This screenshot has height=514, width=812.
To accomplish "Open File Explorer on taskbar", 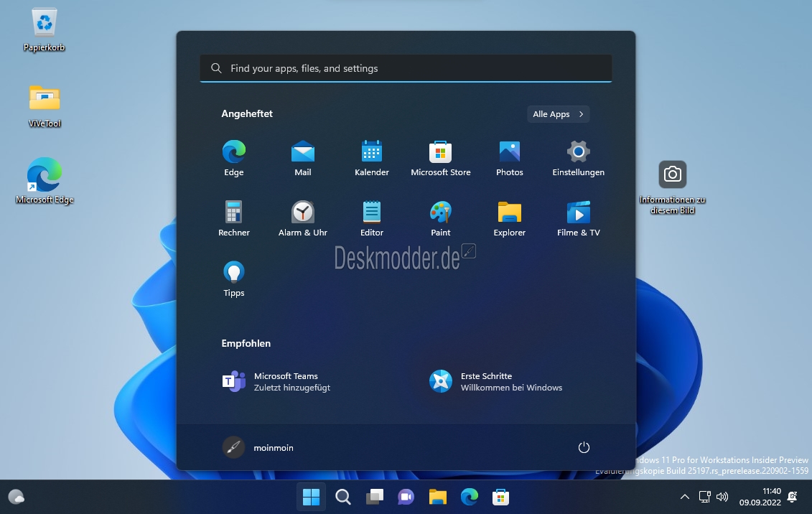I will (x=437, y=497).
